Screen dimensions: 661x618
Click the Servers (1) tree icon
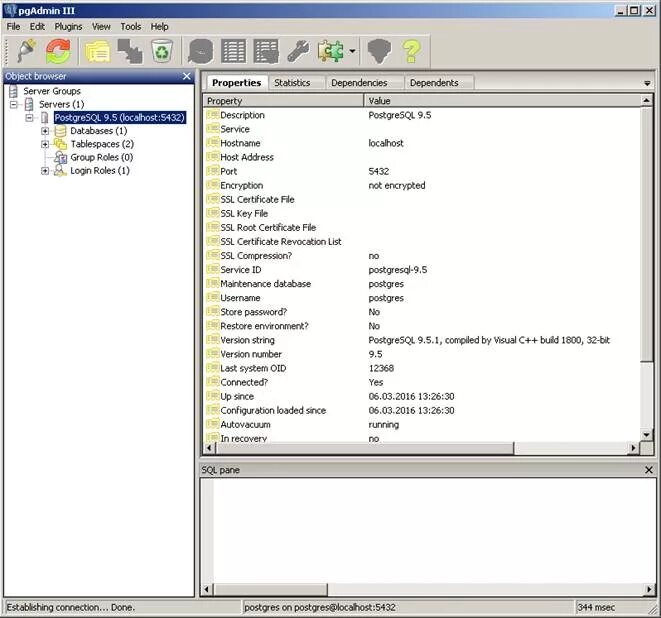[x=29, y=104]
